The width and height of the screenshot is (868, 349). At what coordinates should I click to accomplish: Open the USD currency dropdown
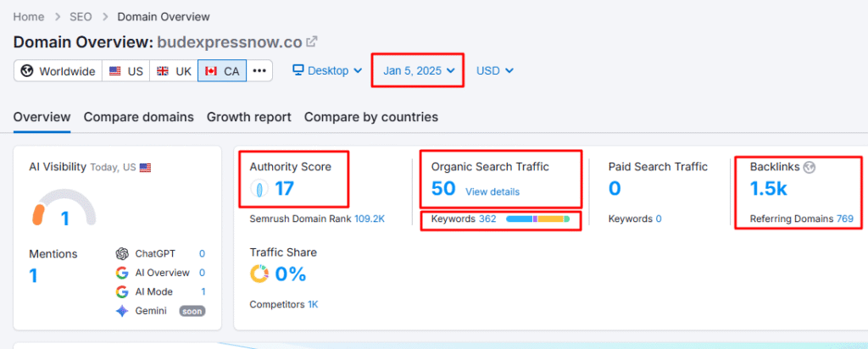(x=495, y=70)
